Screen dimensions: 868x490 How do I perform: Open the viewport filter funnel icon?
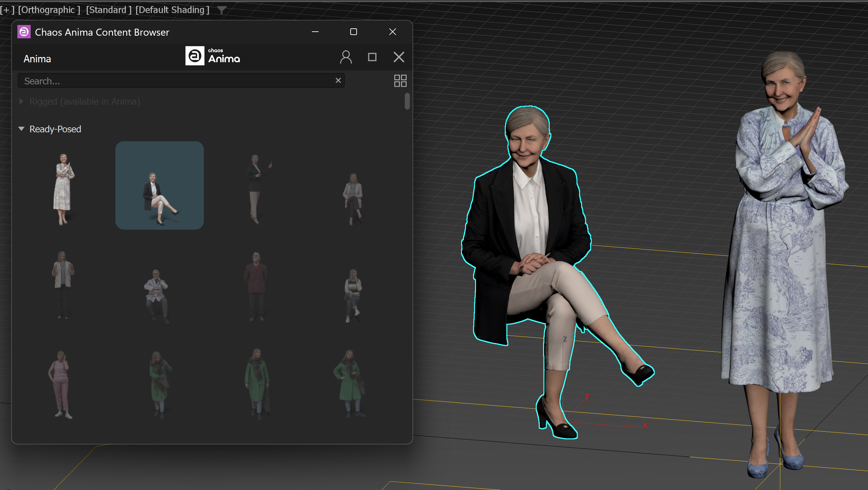click(x=222, y=10)
